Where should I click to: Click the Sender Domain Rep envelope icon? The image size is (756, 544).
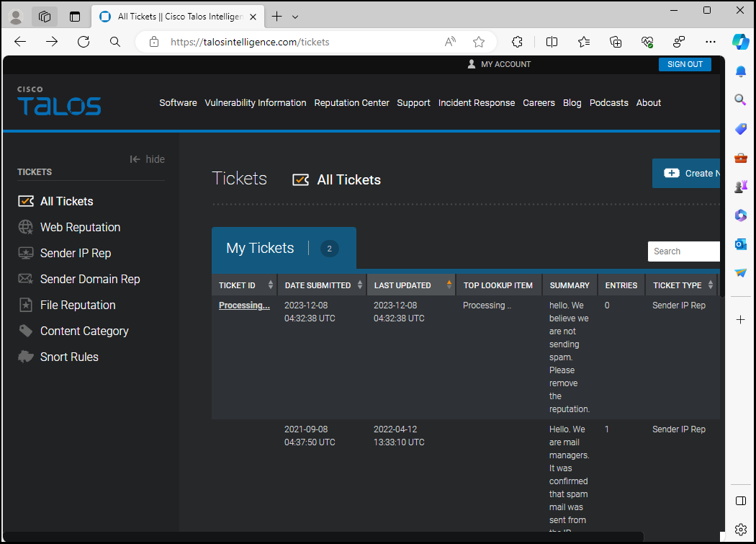(25, 279)
